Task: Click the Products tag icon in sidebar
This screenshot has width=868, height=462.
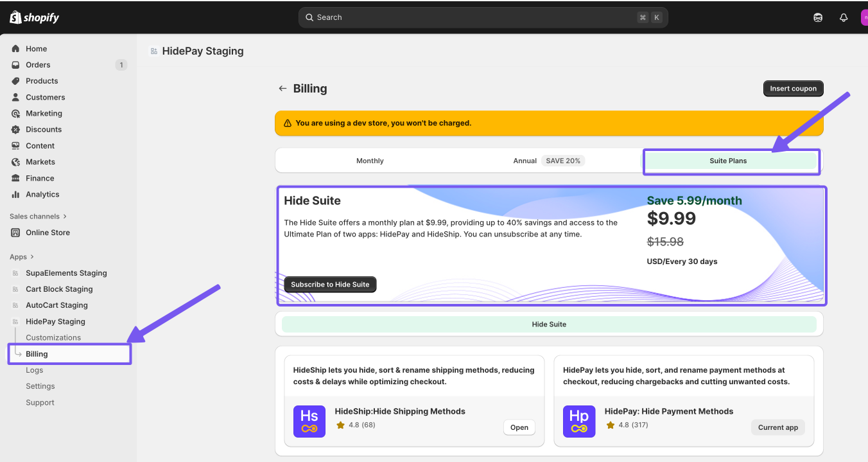Action: (x=15, y=81)
